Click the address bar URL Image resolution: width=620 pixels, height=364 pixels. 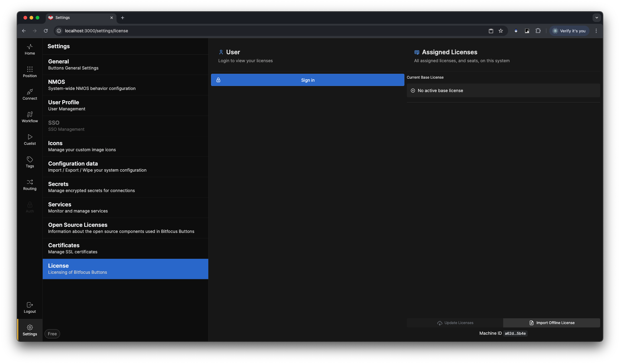pos(96,31)
